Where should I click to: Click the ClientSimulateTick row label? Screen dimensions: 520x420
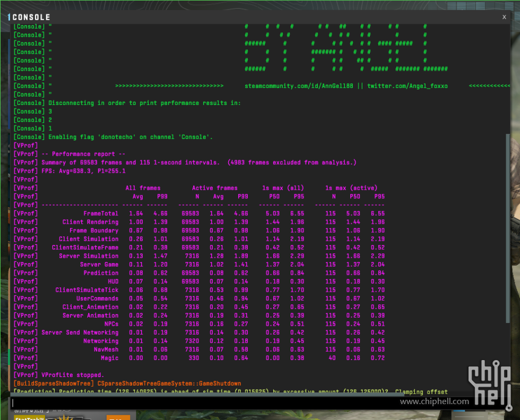[x=87, y=290]
